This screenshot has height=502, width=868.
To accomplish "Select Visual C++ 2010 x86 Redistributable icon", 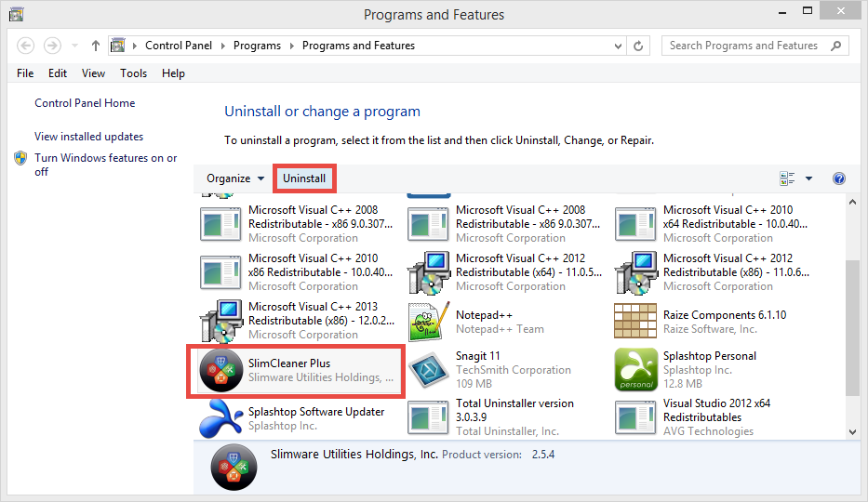I will pos(220,272).
